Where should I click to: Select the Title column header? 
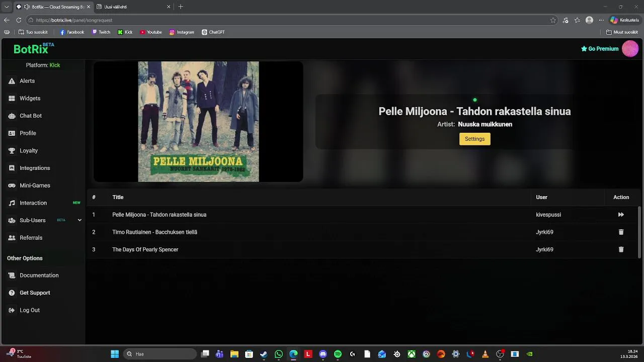118,197
